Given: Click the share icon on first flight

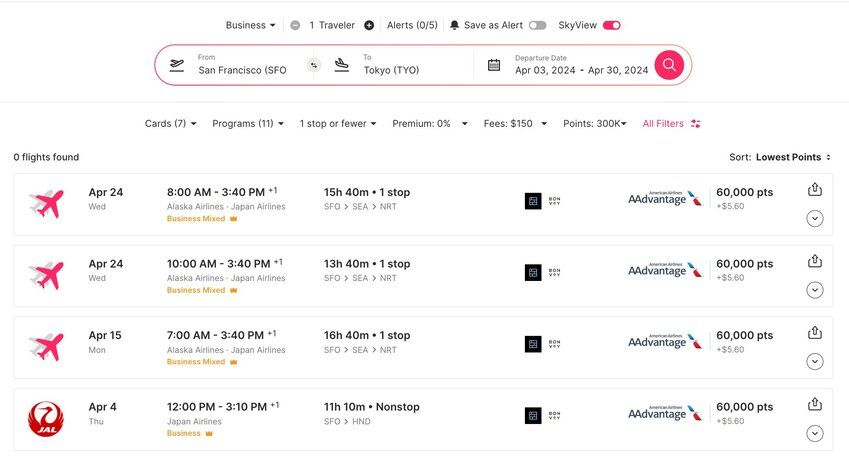Looking at the screenshot, I should click(814, 190).
